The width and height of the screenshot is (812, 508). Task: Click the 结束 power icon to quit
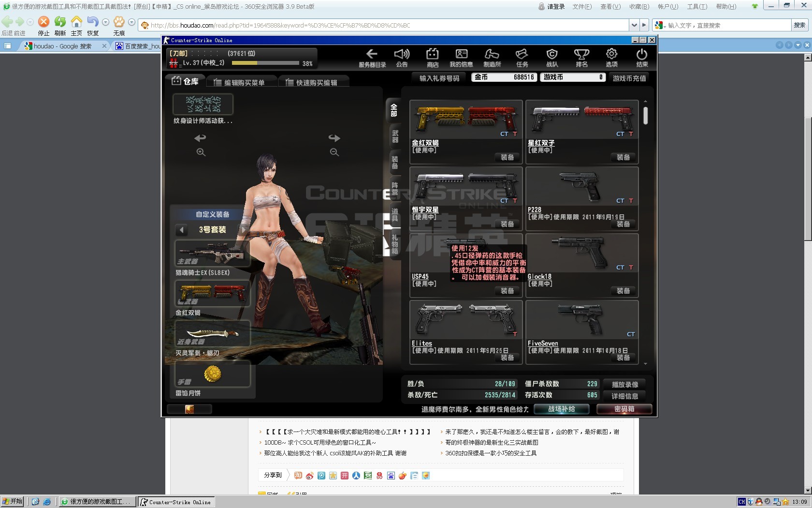tap(642, 54)
